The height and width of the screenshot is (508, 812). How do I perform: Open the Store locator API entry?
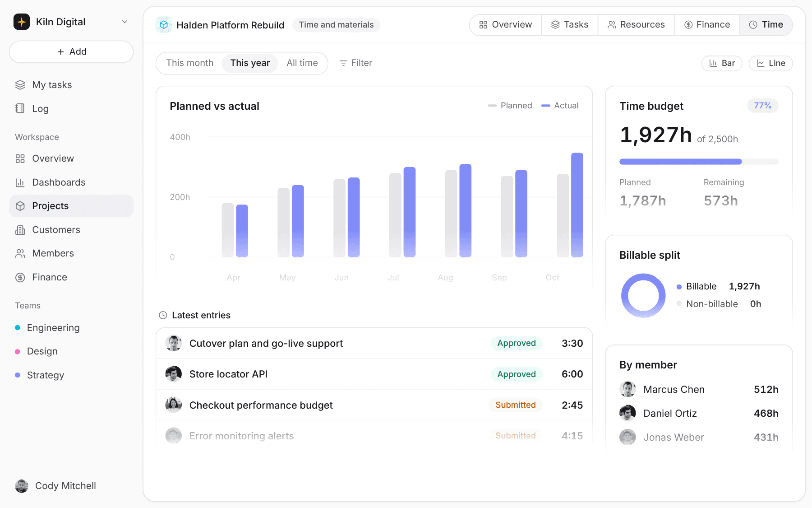pyautogui.click(x=374, y=374)
